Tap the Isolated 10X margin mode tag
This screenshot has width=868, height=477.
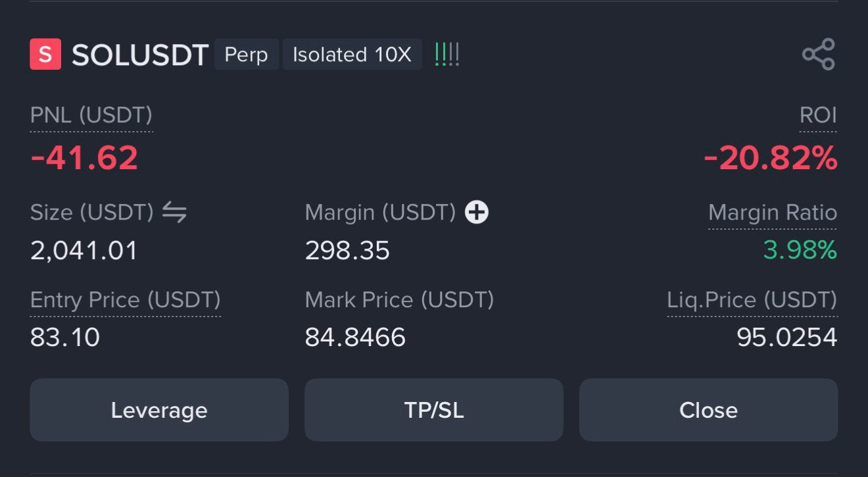tap(352, 55)
